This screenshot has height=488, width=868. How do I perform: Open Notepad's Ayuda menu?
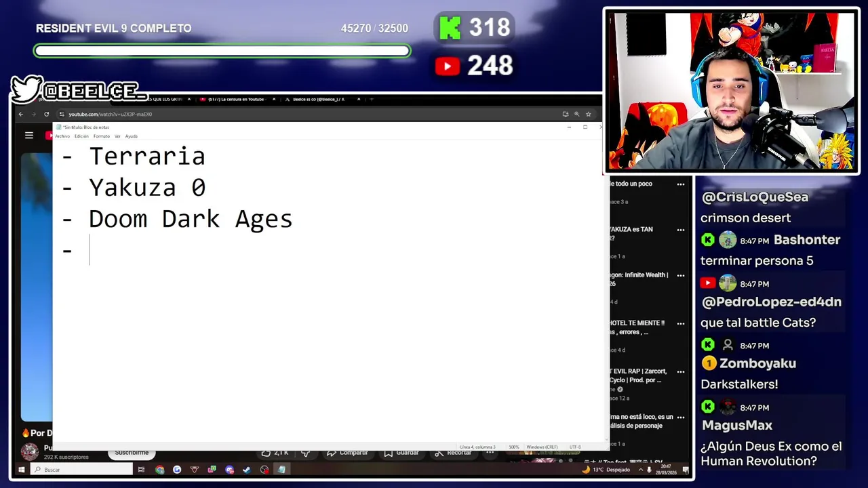click(131, 136)
